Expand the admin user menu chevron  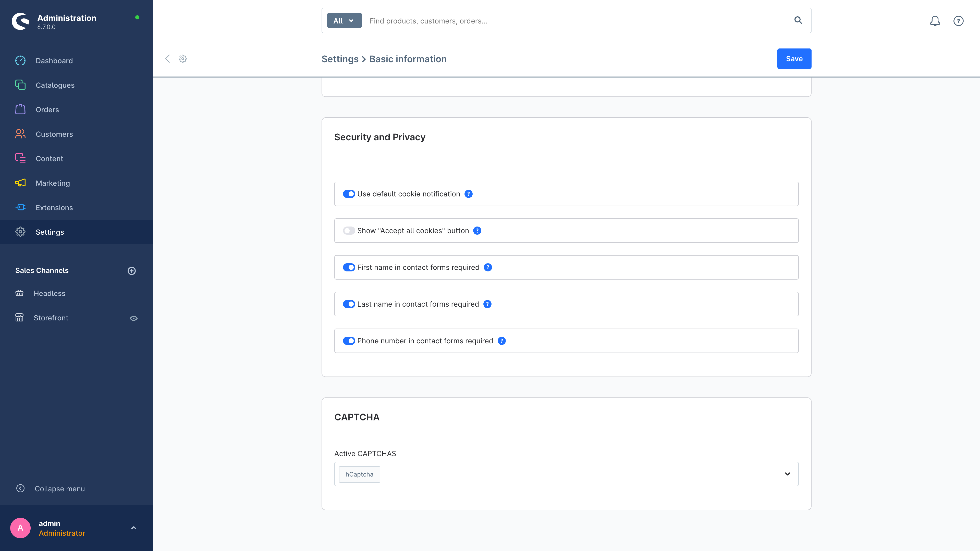(133, 528)
